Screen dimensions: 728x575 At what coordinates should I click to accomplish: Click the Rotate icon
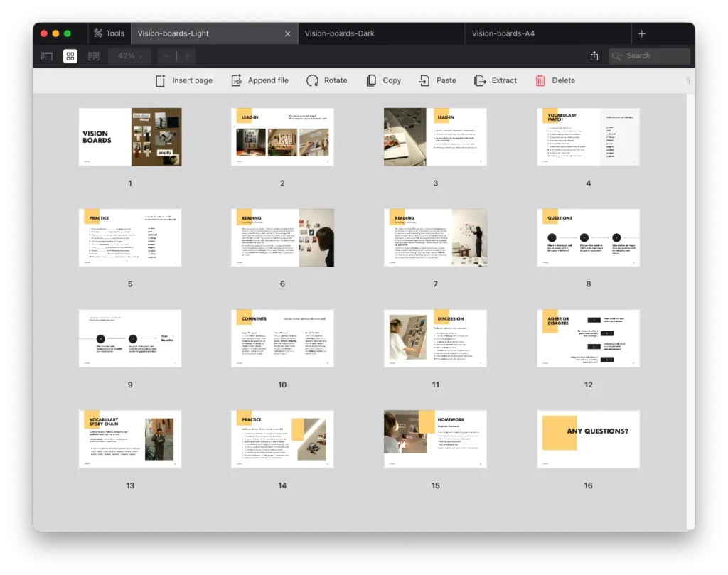point(313,80)
